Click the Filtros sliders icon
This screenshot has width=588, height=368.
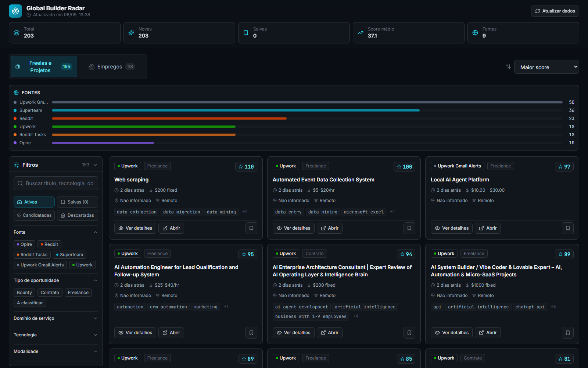17,165
